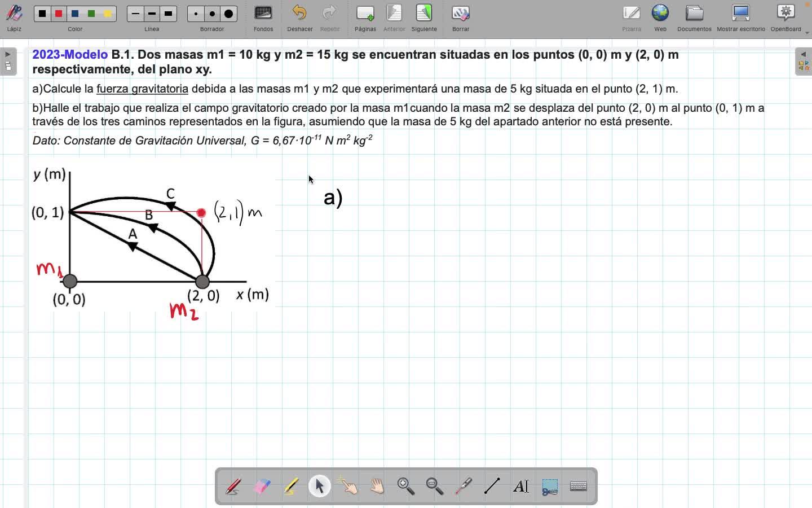Activate the laser pointer tool
The width and height of the screenshot is (812, 508).
click(x=464, y=486)
